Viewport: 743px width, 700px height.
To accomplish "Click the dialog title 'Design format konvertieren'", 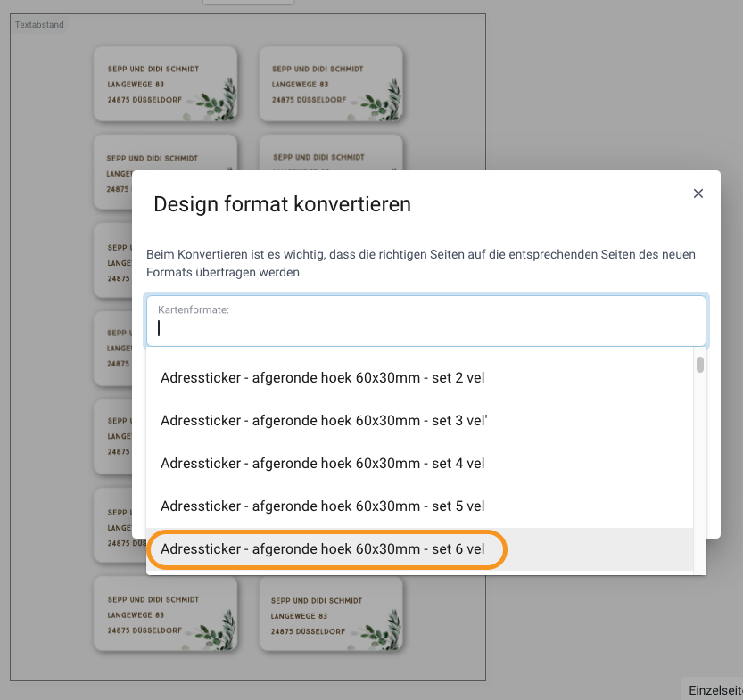I will pyautogui.click(x=283, y=204).
